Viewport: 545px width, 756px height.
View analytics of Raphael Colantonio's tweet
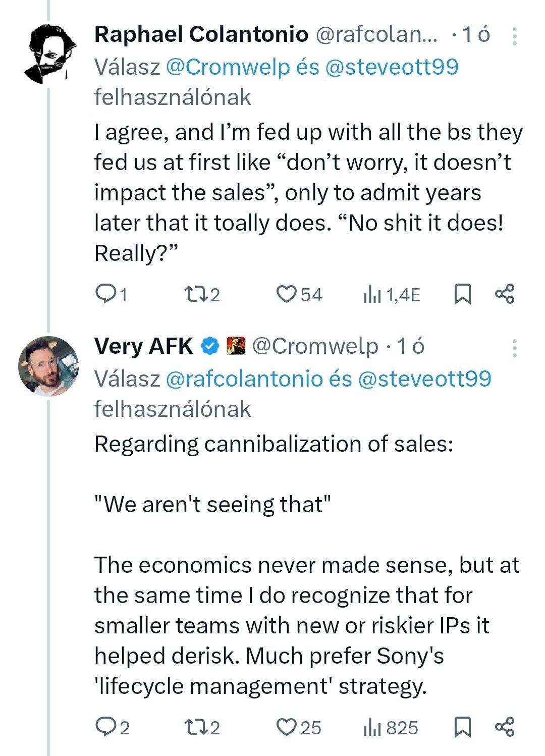point(372,294)
